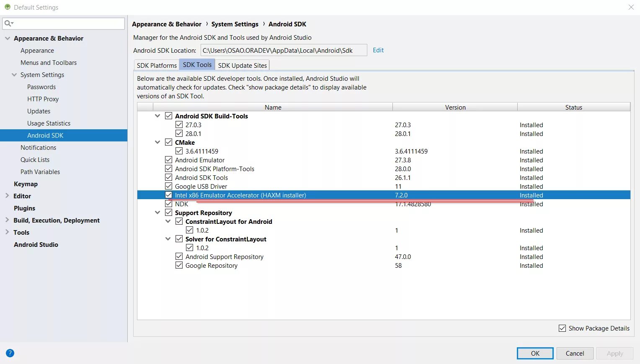
Task: Confirm with the OK button
Action: point(535,353)
